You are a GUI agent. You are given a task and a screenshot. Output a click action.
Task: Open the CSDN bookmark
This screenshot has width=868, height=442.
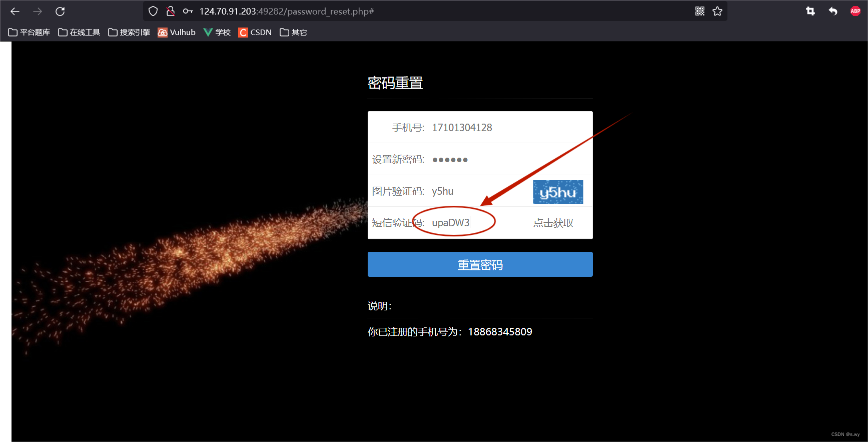(255, 32)
